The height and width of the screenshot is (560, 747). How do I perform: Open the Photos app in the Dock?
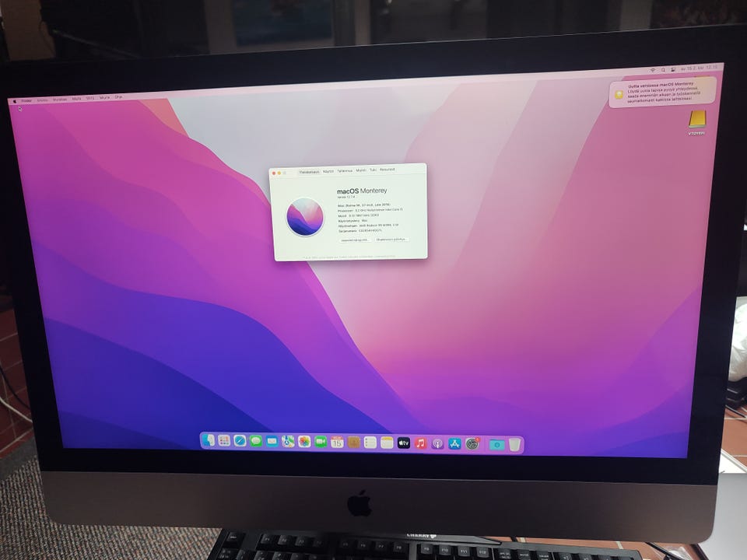point(304,442)
